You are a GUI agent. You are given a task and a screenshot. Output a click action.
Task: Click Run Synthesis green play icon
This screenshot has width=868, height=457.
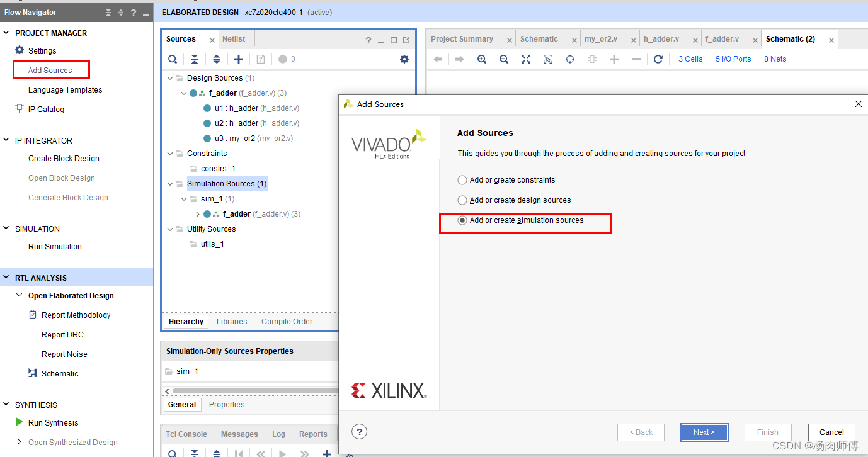pyautogui.click(x=20, y=422)
